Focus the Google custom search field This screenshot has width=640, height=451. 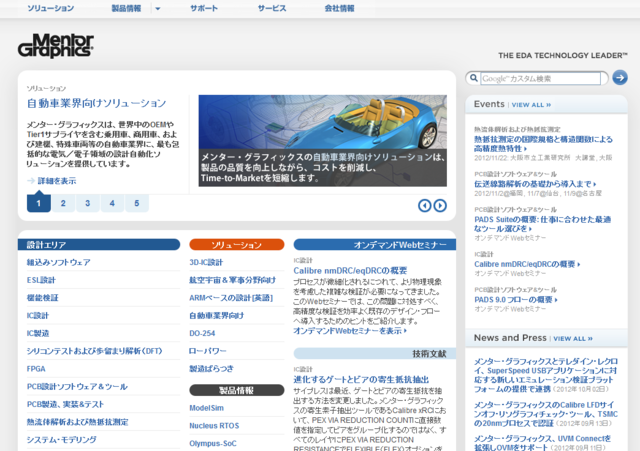(x=541, y=78)
